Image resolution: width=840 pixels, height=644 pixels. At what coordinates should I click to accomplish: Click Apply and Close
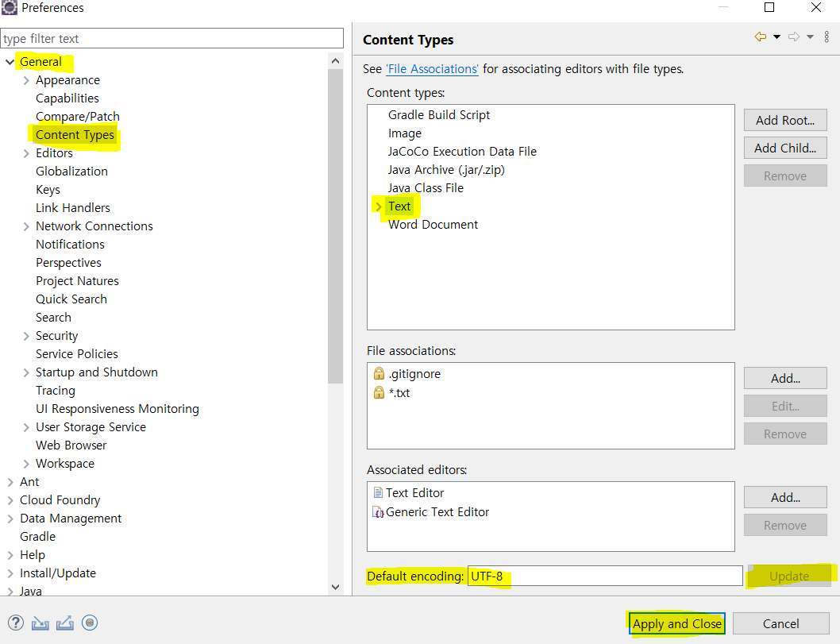click(x=676, y=623)
